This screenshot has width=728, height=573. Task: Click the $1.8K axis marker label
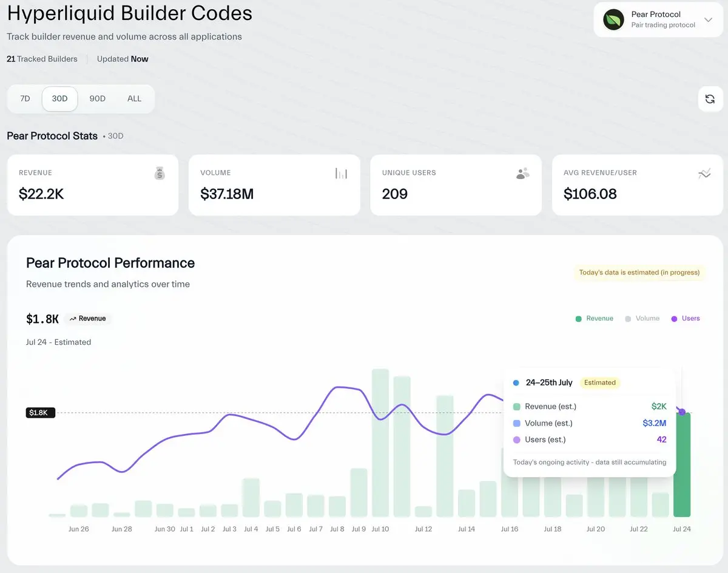click(41, 413)
